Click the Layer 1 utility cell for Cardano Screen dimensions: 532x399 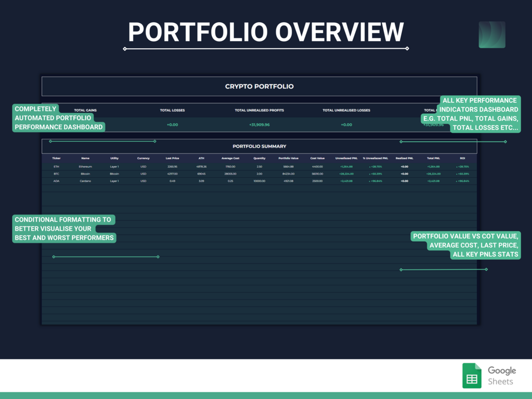[114, 181]
